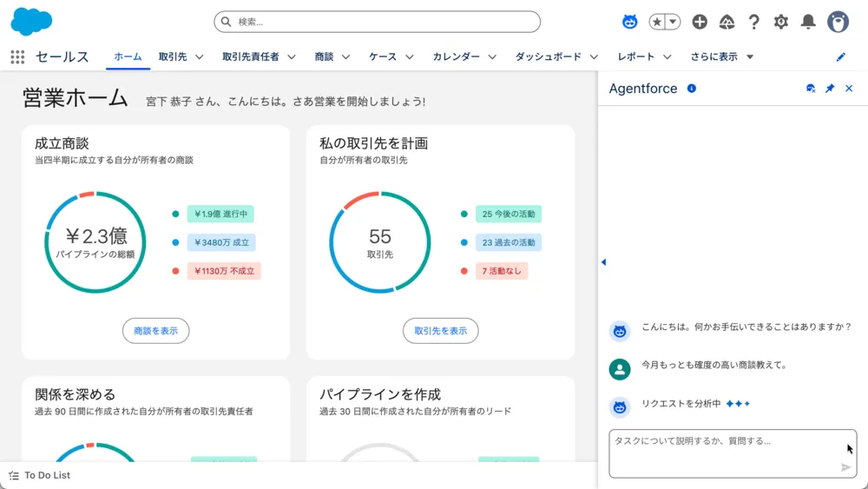Expand the レポート dropdown chevron
Image resolution: width=868 pixels, height=489 pixels.
[667, 56]
